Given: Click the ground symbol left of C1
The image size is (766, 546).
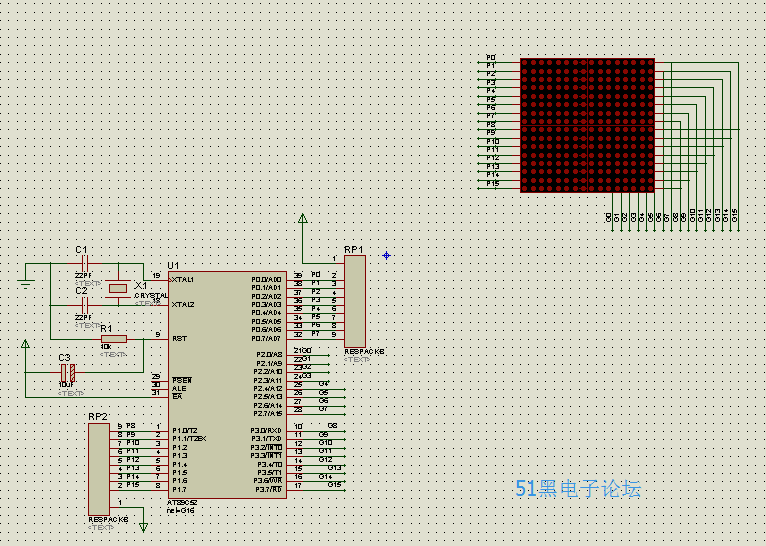Looking at the screenshot, I should (x=25, y=284).
